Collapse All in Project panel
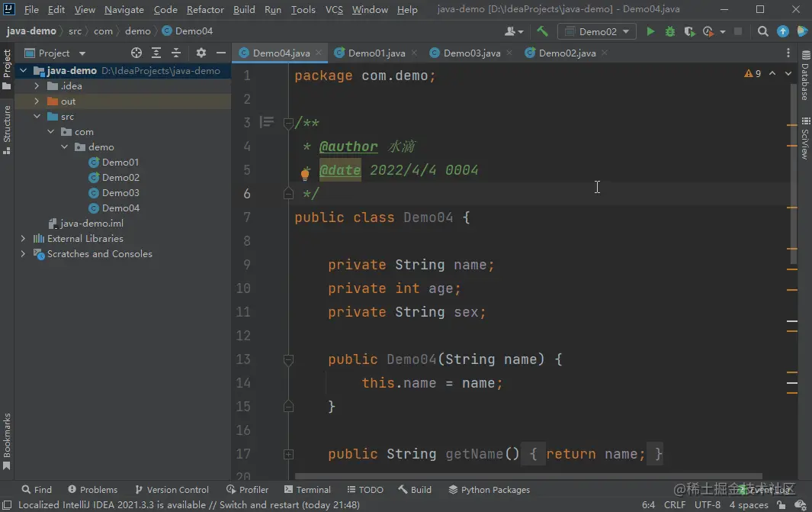The width and height of the screenshot is (812, 512). click(x=176, y=53)
